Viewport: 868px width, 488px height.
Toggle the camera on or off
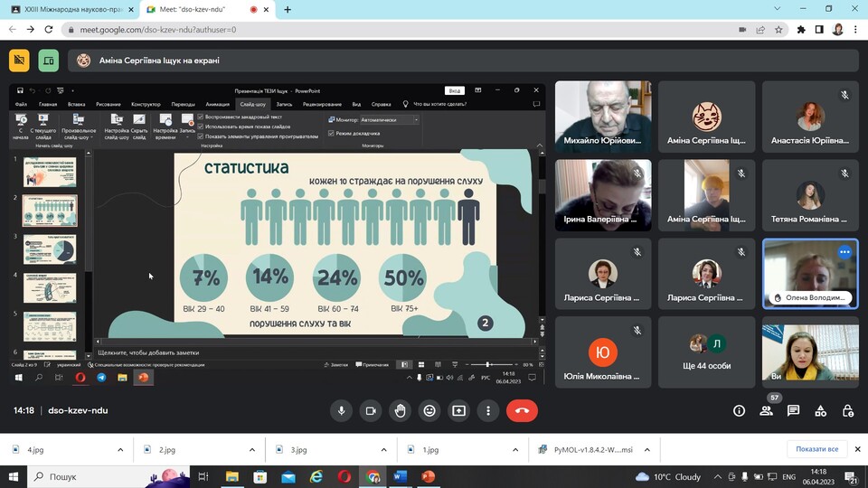click(x=371, y=410)
